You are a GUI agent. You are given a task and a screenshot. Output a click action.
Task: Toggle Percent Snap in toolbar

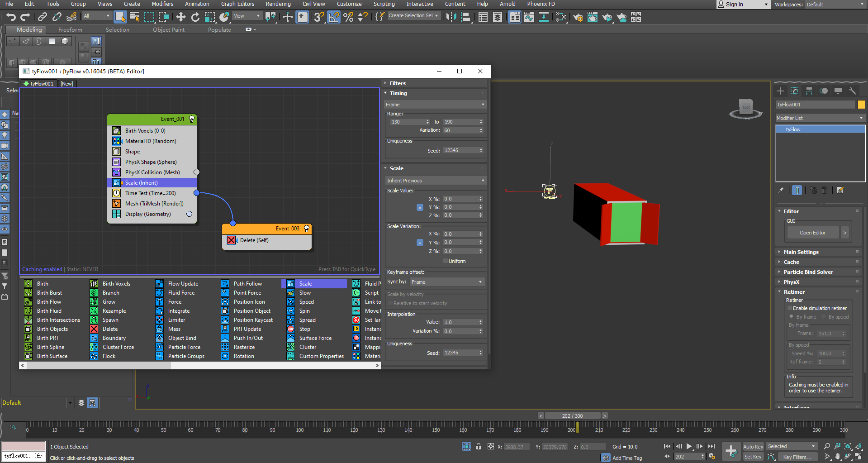click(x=348, y=17)
